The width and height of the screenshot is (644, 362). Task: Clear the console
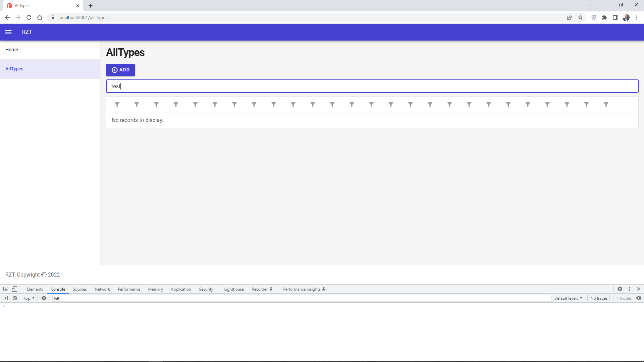click(x=15, y=298)
